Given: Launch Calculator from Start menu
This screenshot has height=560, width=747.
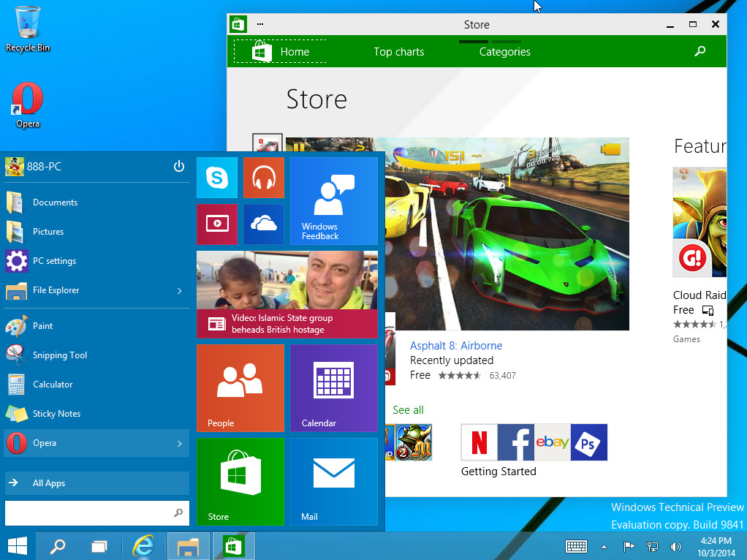Looking at the screenshot, I should click(96, 384).
